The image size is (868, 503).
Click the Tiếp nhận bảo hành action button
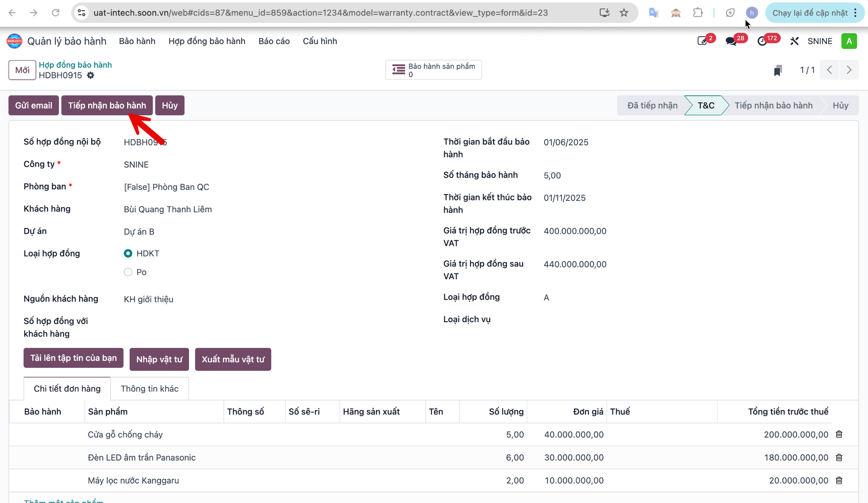[107, 106]
